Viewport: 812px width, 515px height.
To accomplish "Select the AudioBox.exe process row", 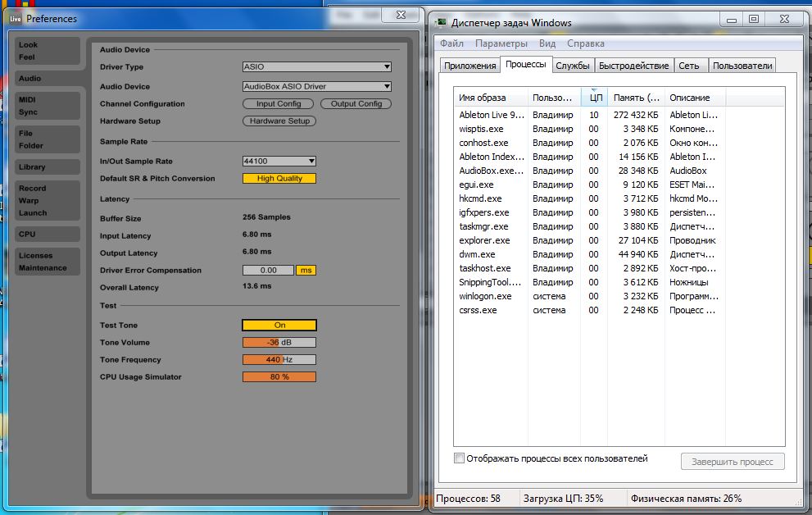I will (x=619, y=171).
